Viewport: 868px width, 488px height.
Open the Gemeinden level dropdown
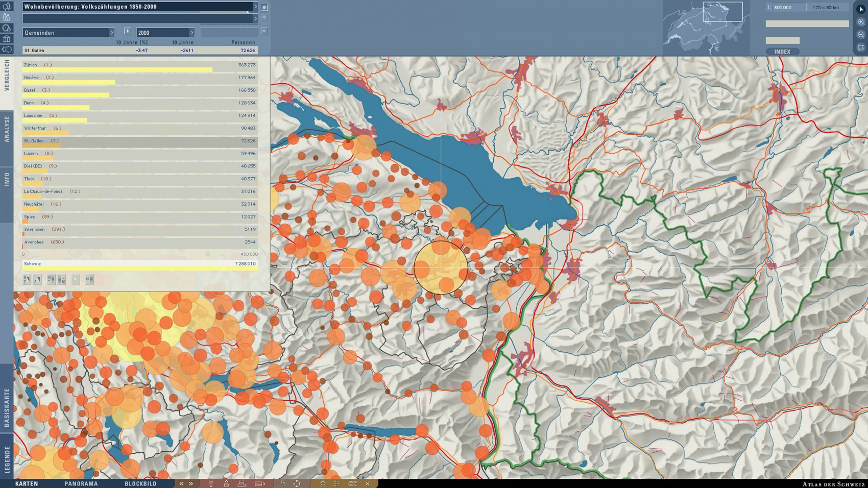pyautogui.click(x=68, y=32)
